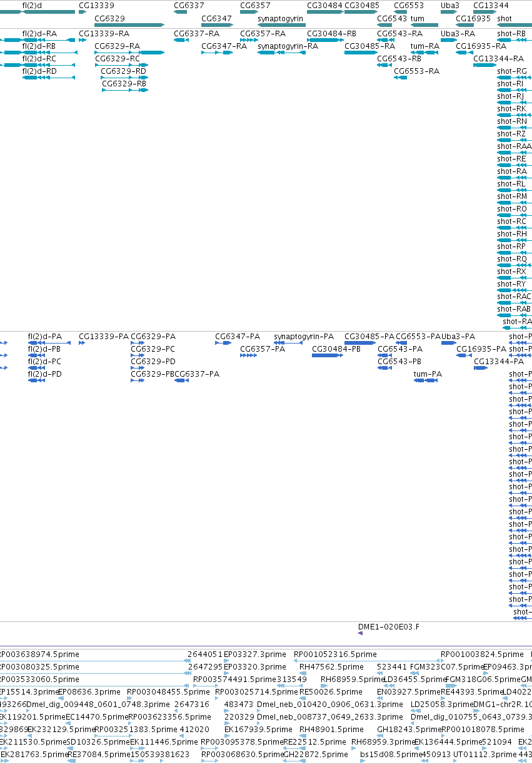Open transcript shot-RQ
Image resolution: width=532 pixels, height=764 pixels.
point(512,259)
